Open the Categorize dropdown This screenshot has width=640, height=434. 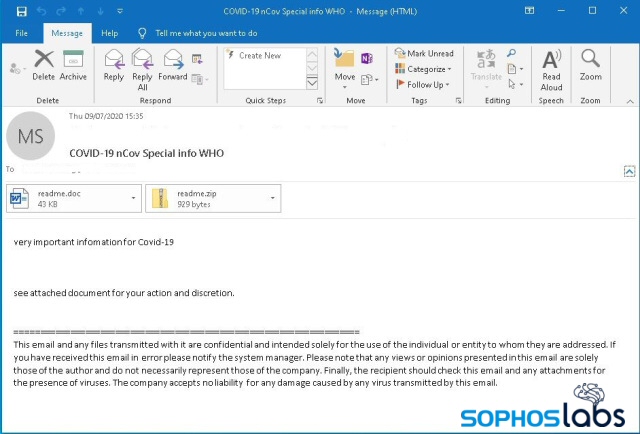pos(423,69)
